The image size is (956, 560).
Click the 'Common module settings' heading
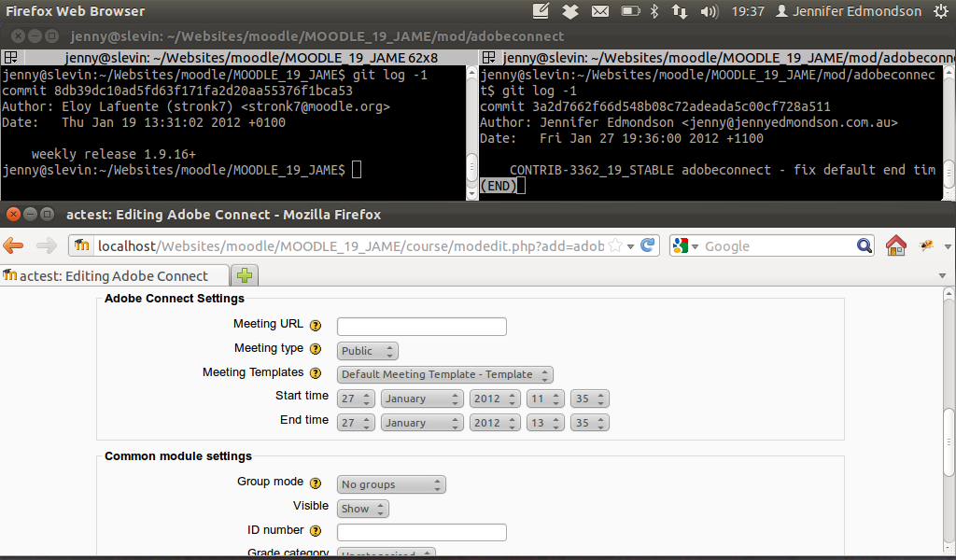(178, 456)
